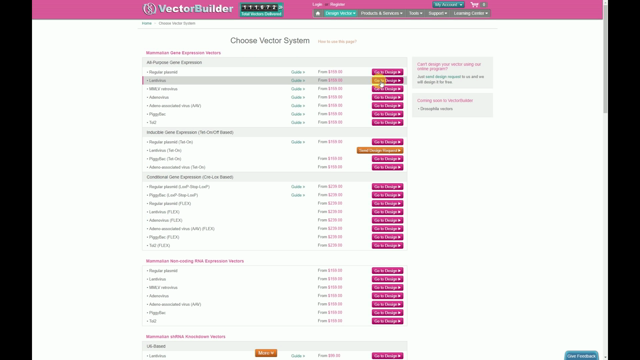This screenshot has height=360, width=640.
Task: Open Guide for all-purpose MMLV retrovirus
Action: click(x=298, y=89)
